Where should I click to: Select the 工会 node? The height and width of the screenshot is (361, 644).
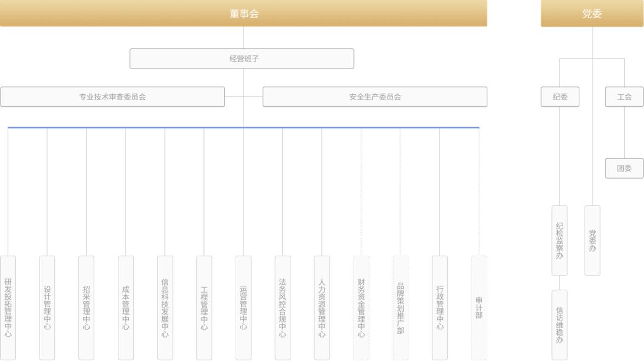pyautogui.click(x=624, y=97)
